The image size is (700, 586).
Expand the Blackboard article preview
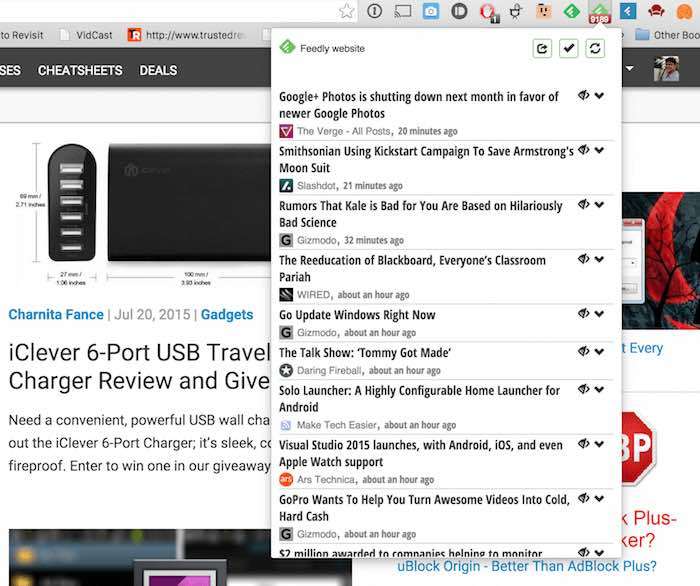(x=600, y=259)
